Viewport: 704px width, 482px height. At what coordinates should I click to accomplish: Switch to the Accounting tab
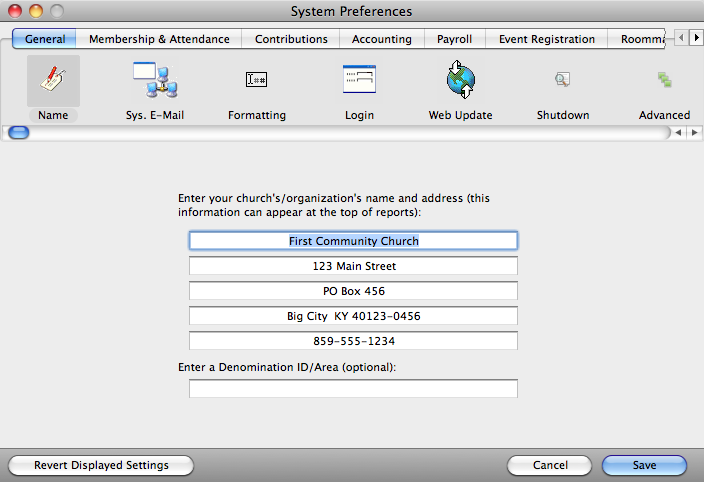382,39
